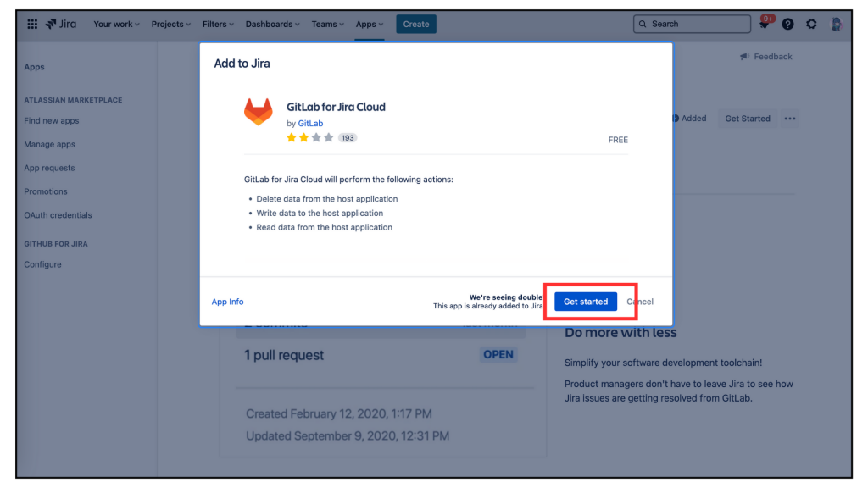Open the user profile avatar
The image size is (868, 488).
pos(837,24)
